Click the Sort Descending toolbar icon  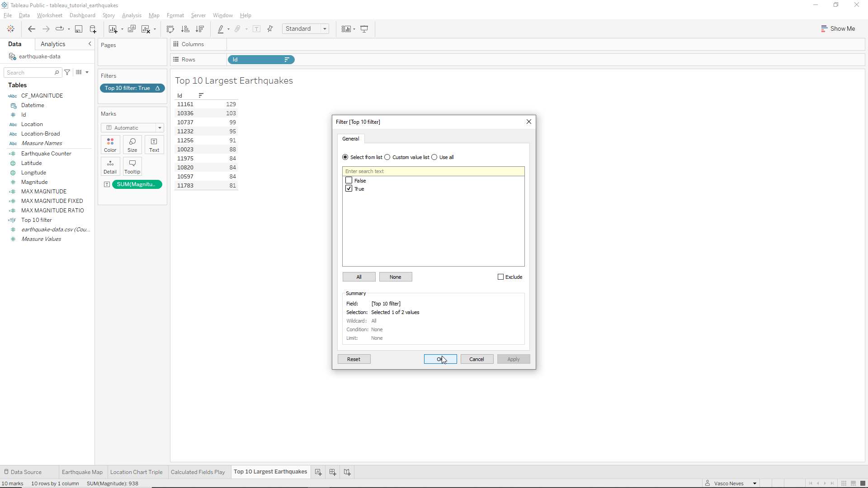(x=199, y=29)
